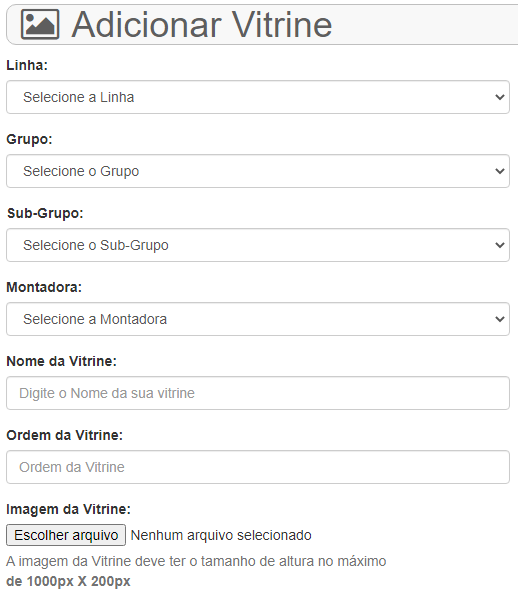The width and height of the screenshot is (518, 601).
Task: Click the Escolher arquivo button
Action: (66, 535)
